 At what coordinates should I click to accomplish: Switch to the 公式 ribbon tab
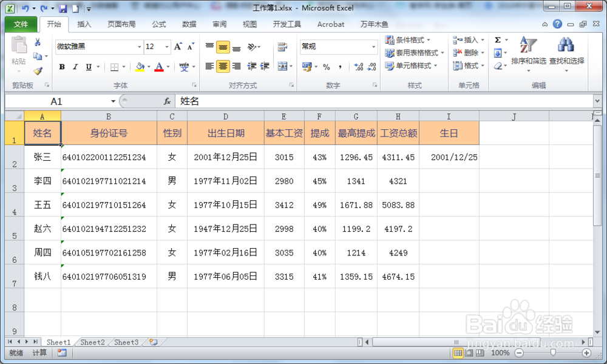point(159,24)
